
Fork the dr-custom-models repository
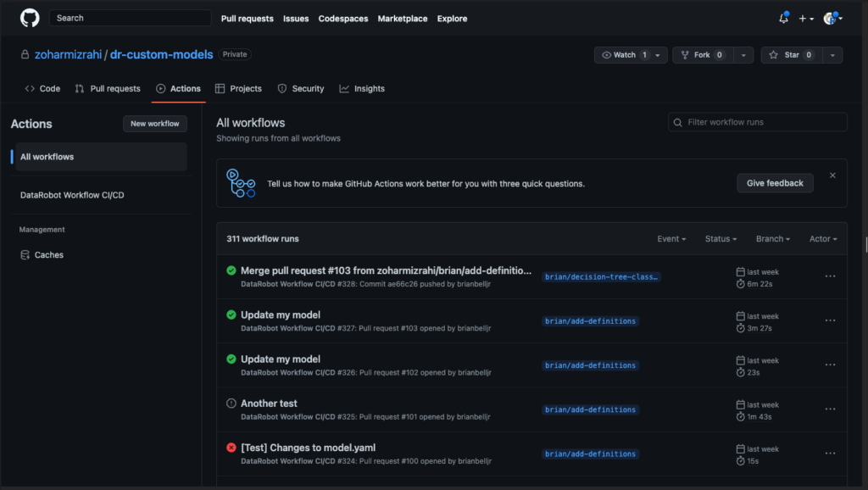click(x=703, y=55)
